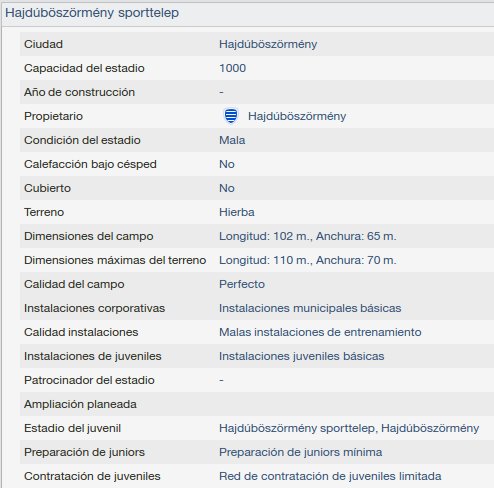Screen dimensions: 494x488
Task: Open the Hajdúböszörmény city link
Action: pos(268,44)
